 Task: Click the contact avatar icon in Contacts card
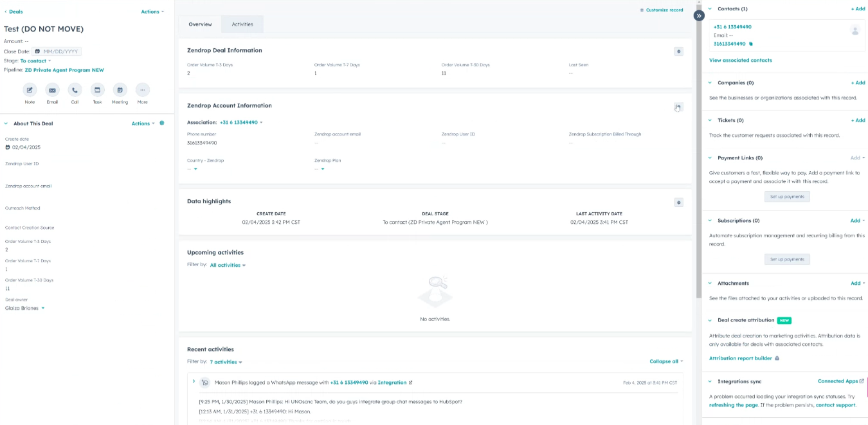(x=854, y=30)
